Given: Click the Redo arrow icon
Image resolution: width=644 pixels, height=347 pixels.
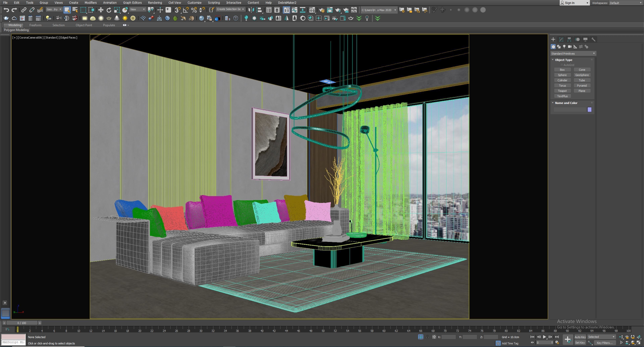Looking at the screenshot, I should coord(14,10).
